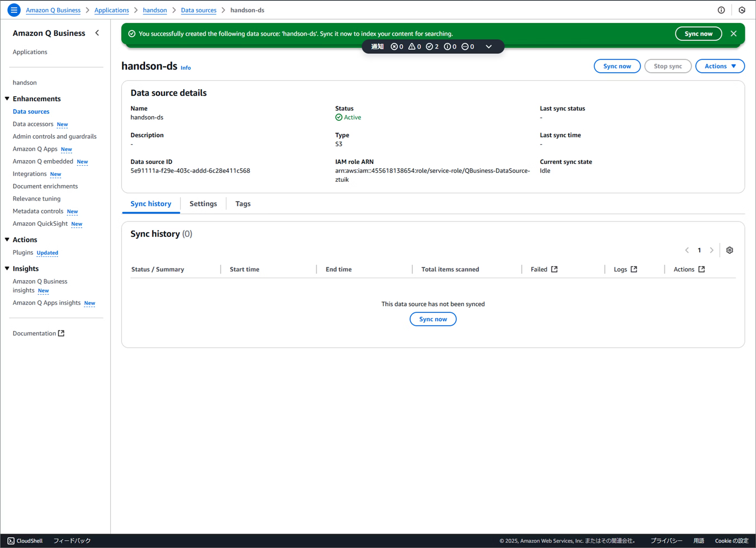Open the Logs column external link icon

[634, 269]
